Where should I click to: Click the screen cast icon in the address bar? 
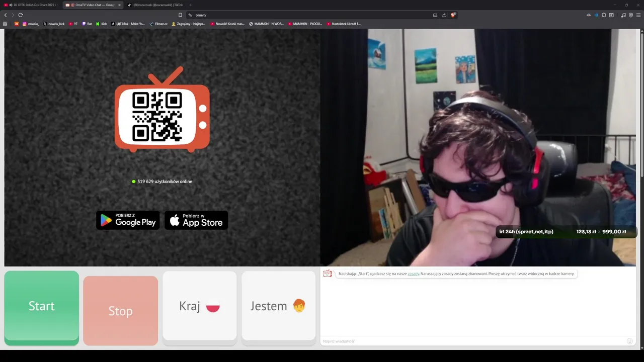[x=435, y=15]
